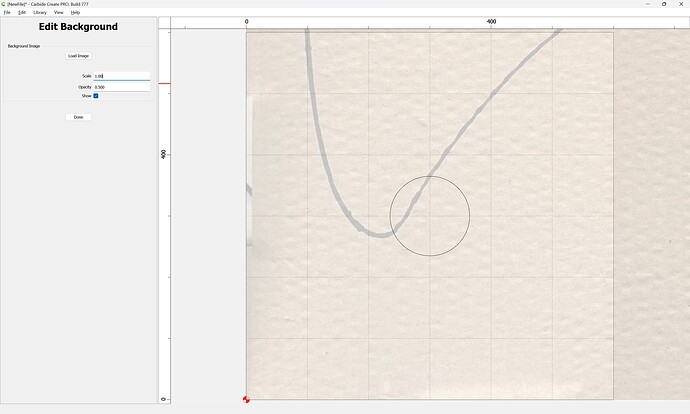Click into the Opacity value field
The width and height of the screenshot is (690, 414).
tap(121, 87)
